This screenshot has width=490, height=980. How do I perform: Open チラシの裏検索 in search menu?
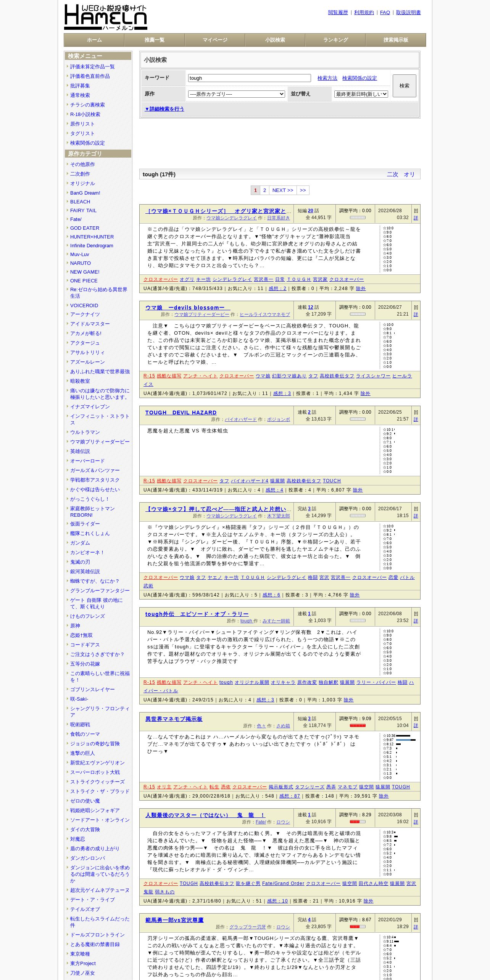tap(87, 105)
